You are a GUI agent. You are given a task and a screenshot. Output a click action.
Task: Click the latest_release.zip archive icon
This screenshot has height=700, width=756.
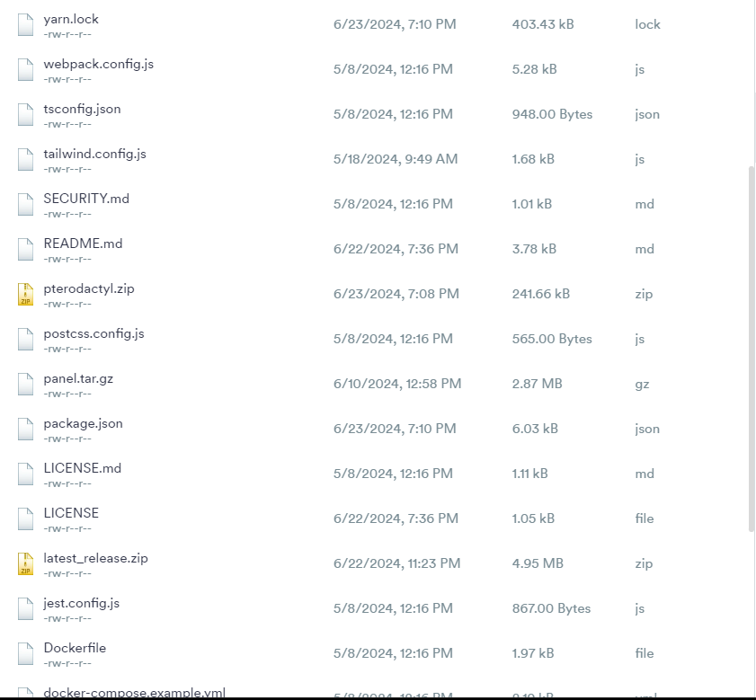25,563
